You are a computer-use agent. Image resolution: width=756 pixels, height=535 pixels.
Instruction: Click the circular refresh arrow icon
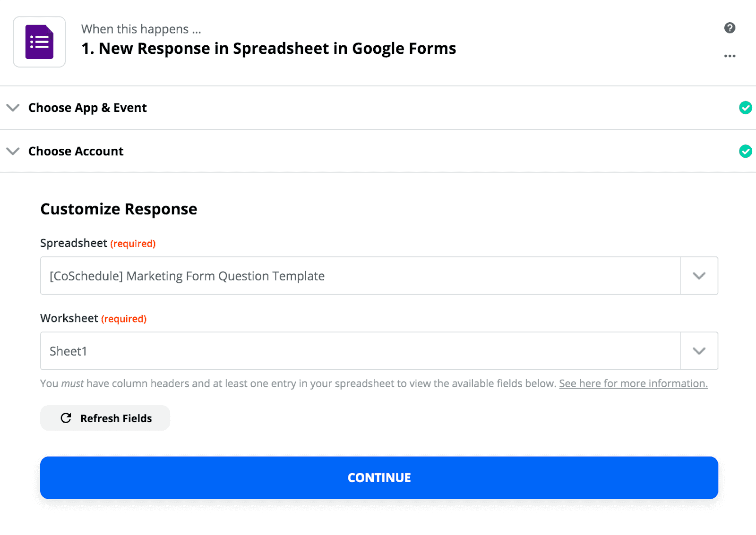point(66,418)
